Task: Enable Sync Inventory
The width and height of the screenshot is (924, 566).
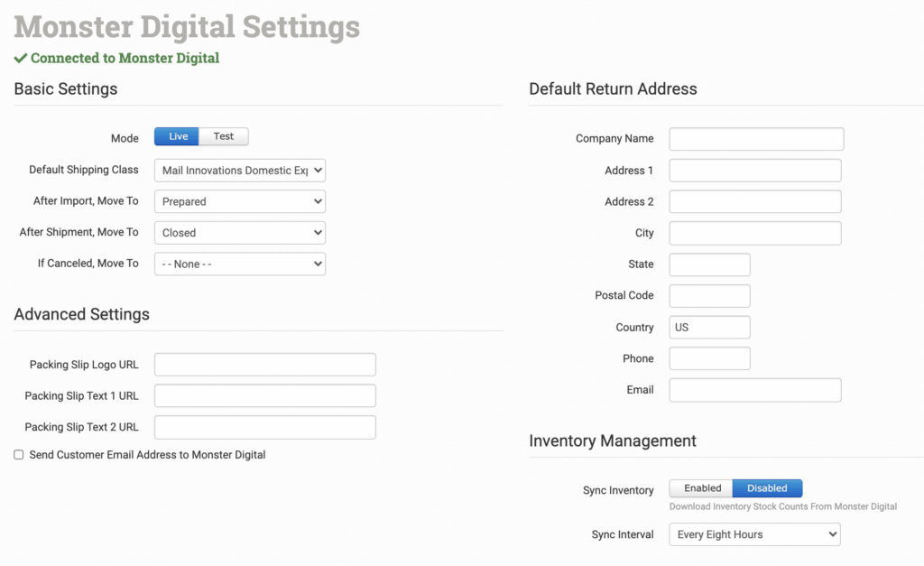Action: click(701, 488)
